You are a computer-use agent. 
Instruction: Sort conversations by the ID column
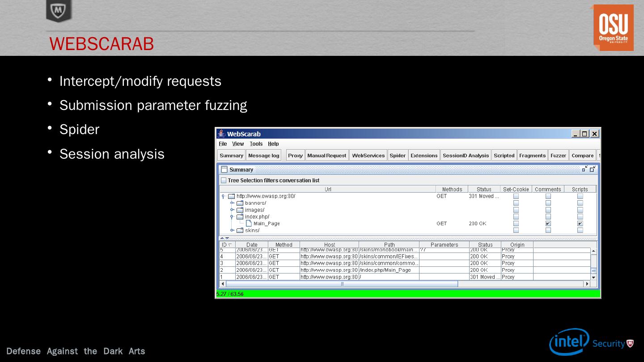[x=227, y=244]
